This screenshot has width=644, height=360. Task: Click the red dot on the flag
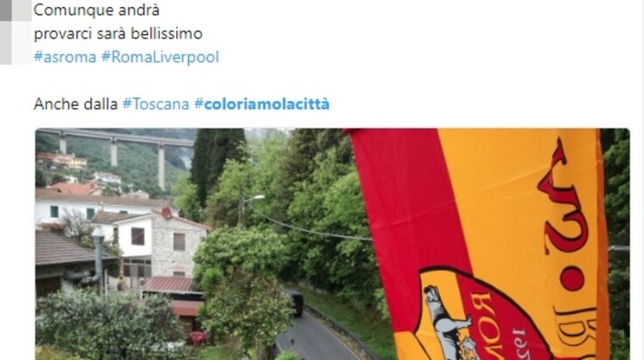pos(572,279)
